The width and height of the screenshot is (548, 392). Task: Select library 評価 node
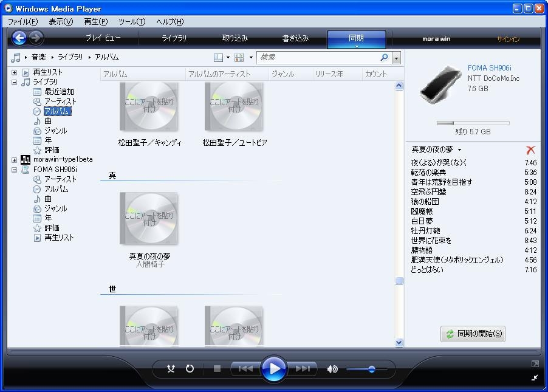tap(52, 150)
